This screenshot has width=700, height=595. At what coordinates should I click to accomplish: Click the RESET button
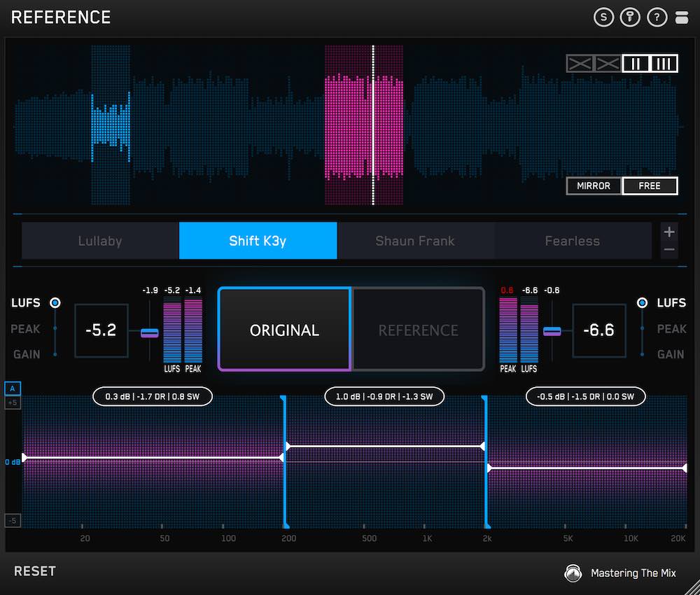coord(35,571)
